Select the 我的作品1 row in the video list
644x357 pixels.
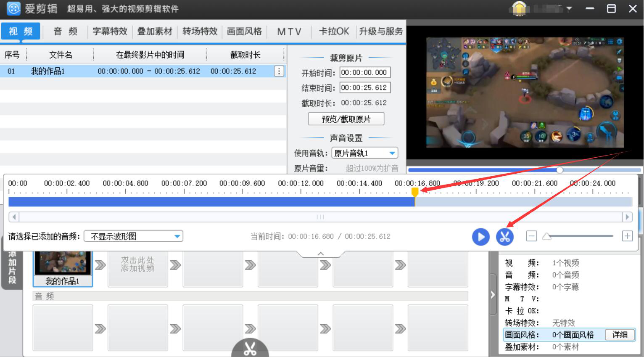point(143,71)
